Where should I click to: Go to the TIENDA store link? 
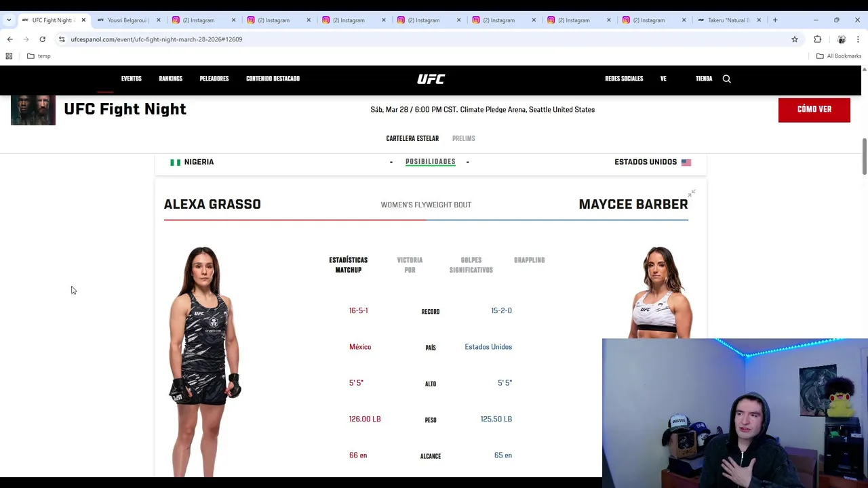point(704,79)
